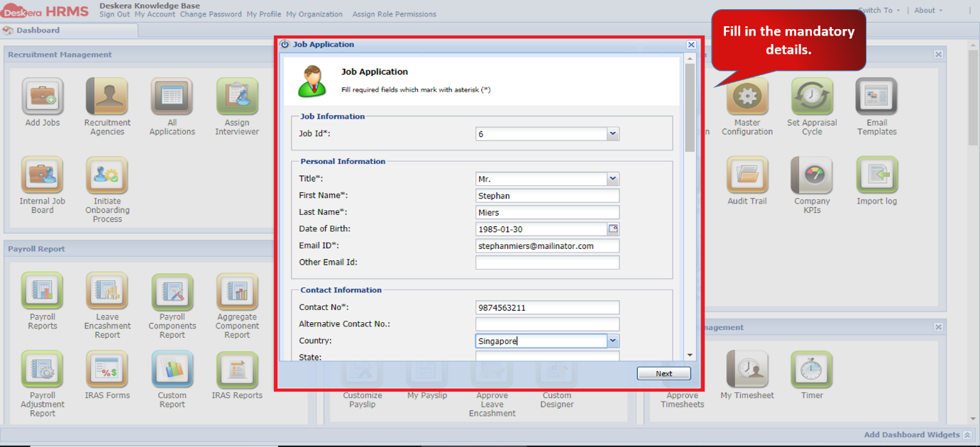Image resolution: width=980 pixels, height=447 pixels.
Task: Expand the Title dropdown
Action: [613, 179]
